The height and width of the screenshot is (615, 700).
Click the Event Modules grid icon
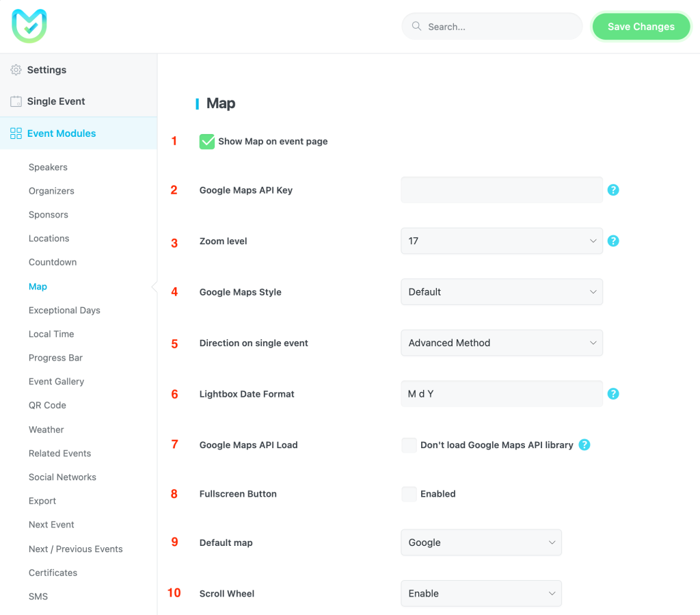pos(16,133)
